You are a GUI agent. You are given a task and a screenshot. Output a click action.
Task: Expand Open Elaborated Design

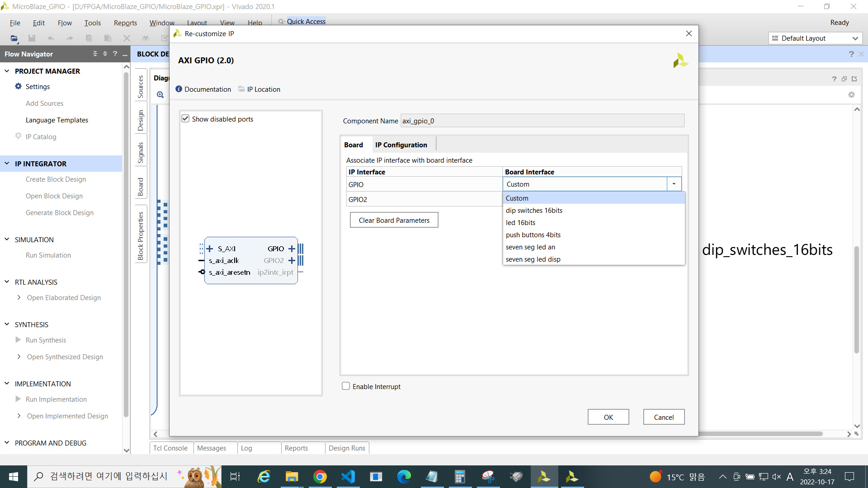pos(19,297)
